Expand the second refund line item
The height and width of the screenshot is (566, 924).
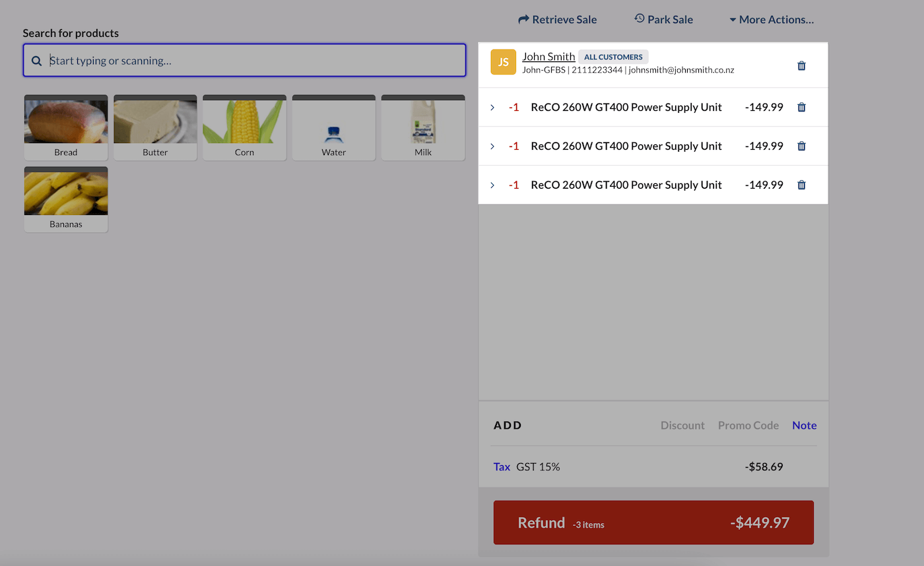pos(492,146)
